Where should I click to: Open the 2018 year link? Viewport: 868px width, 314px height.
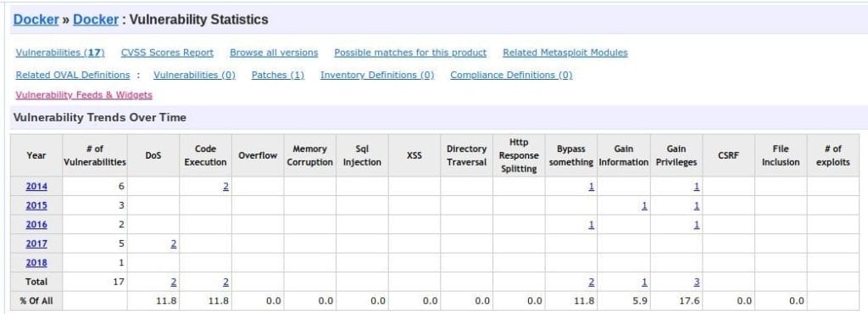click(x=36, y=263)
